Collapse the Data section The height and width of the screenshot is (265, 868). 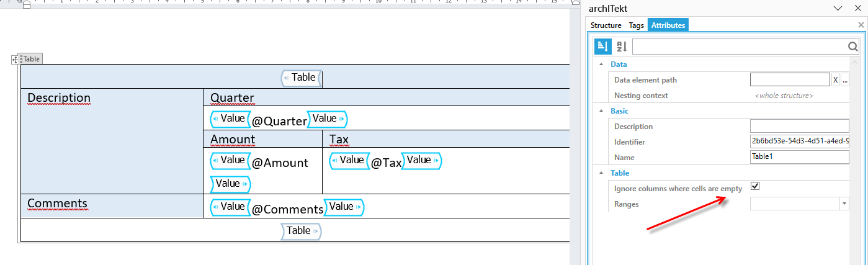click(x=601, y=65)
